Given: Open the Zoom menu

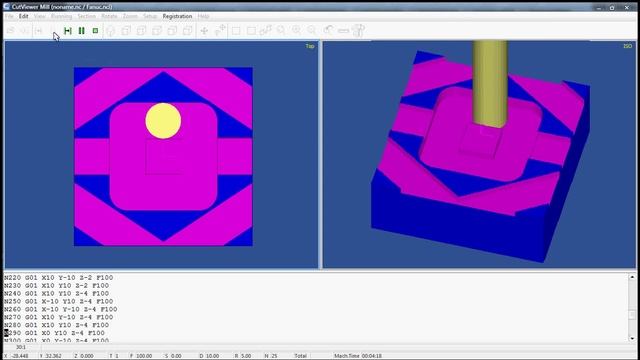Looking at the screenshot, I should [130, 16].
